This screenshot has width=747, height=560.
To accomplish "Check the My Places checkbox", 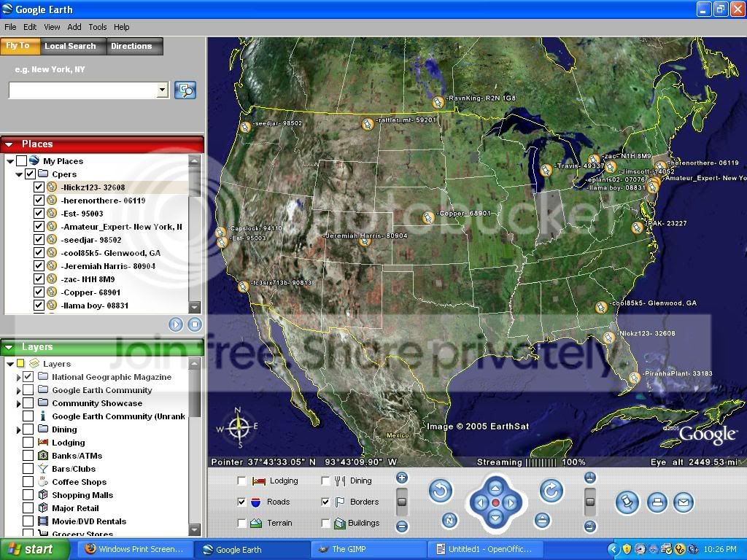I will [21, 160].
